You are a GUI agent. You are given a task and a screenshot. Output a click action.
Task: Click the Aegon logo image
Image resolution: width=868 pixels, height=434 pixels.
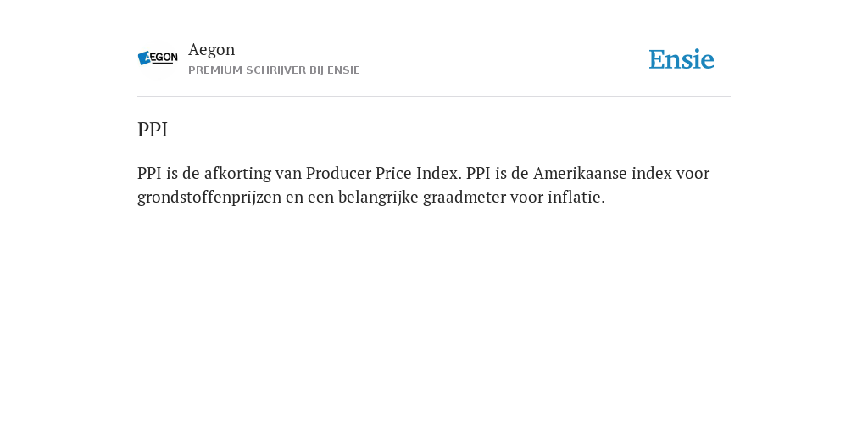coord(158,58)
